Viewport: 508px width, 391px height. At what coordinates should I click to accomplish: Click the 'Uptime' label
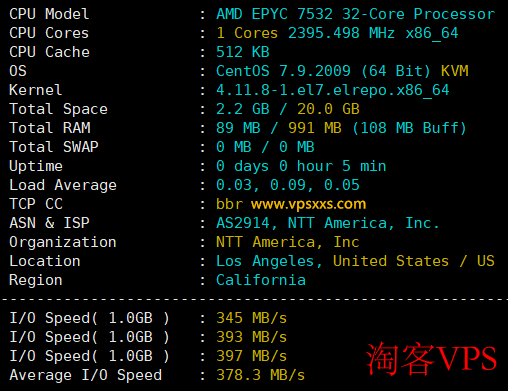[36, 166]
